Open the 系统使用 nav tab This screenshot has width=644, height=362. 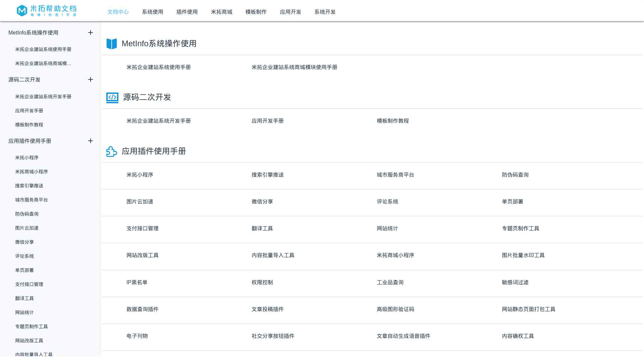153,12
